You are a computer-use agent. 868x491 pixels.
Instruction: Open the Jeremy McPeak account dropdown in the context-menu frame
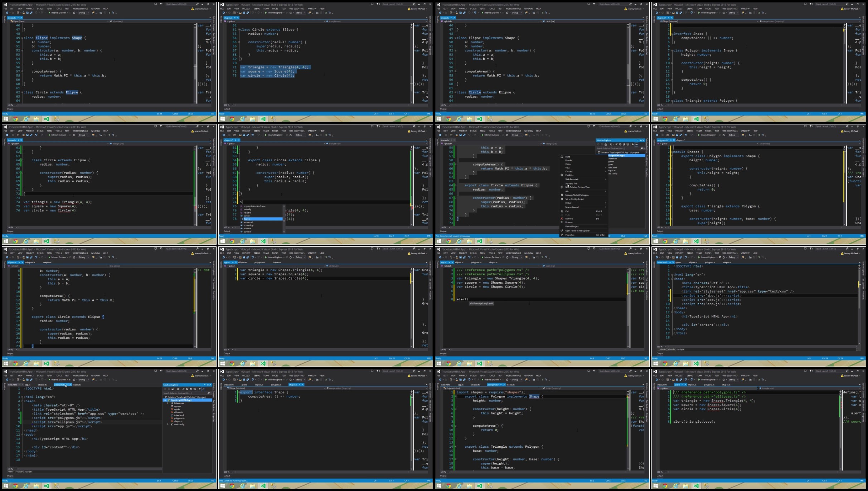(x=634, y=131)
